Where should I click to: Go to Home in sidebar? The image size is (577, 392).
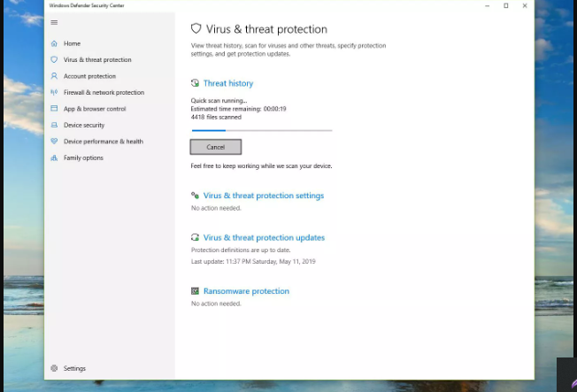click(73, 43)
